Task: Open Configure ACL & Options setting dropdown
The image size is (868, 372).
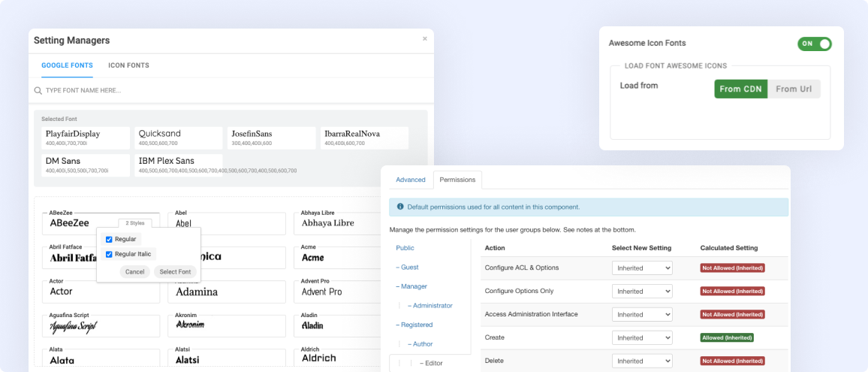Action: [642, 268]
